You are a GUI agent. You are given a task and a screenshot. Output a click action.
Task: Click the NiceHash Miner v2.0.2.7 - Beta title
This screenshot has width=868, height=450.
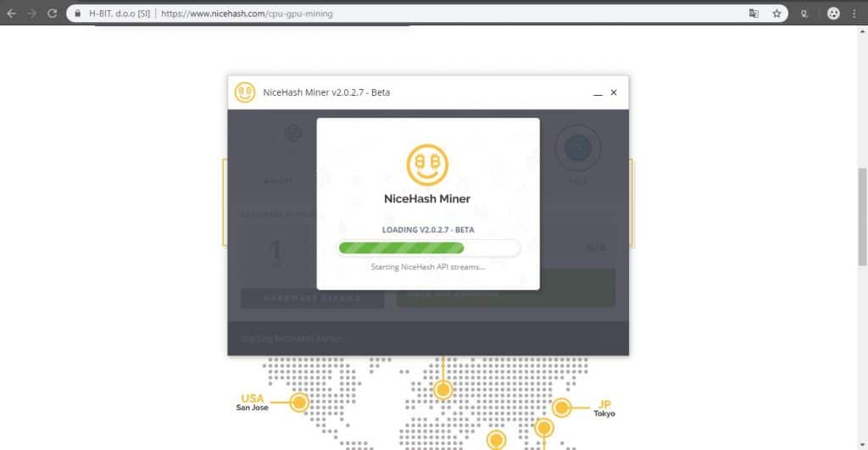click(326, 92)
